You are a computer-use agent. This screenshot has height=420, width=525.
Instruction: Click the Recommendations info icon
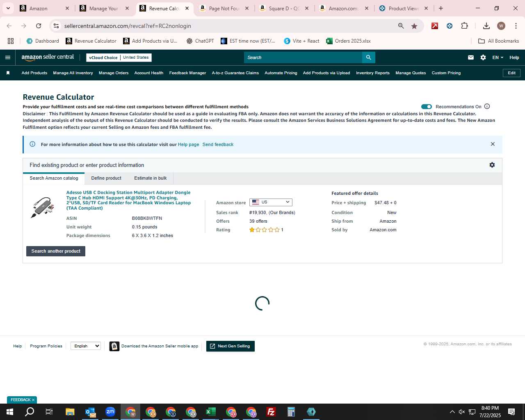(x=487, y=106)
